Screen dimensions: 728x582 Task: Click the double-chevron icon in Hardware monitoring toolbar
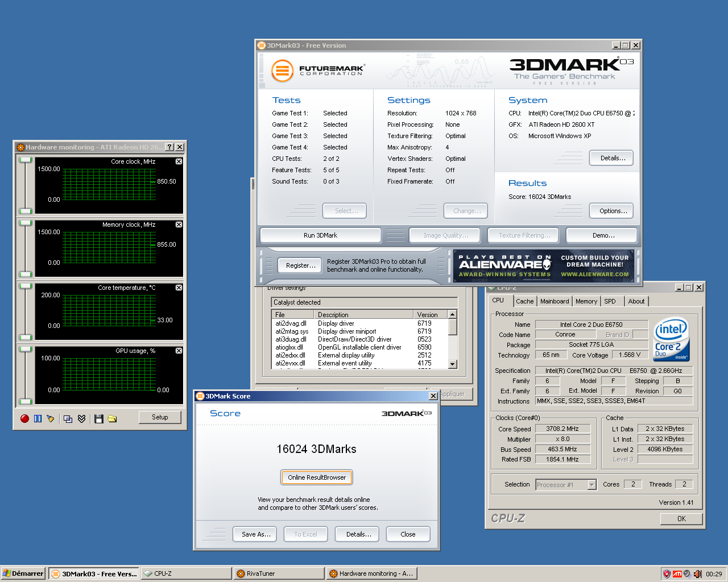[81, 419]
